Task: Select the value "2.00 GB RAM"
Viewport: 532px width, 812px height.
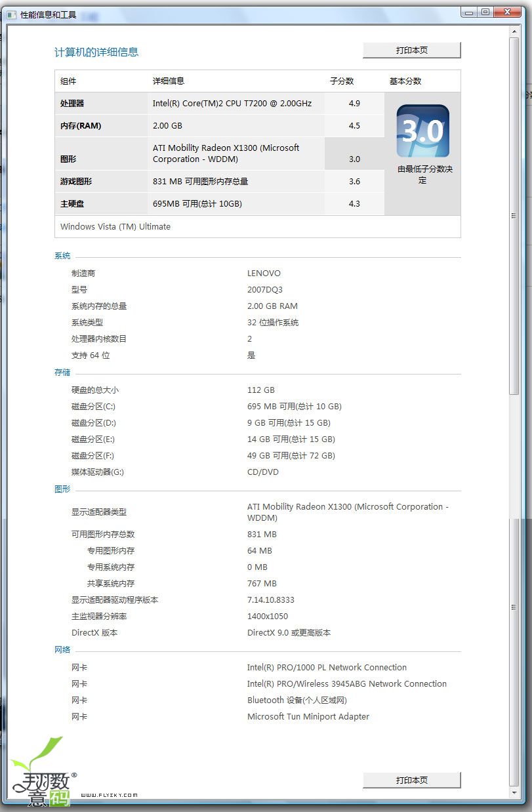Action: click(272, 306)
